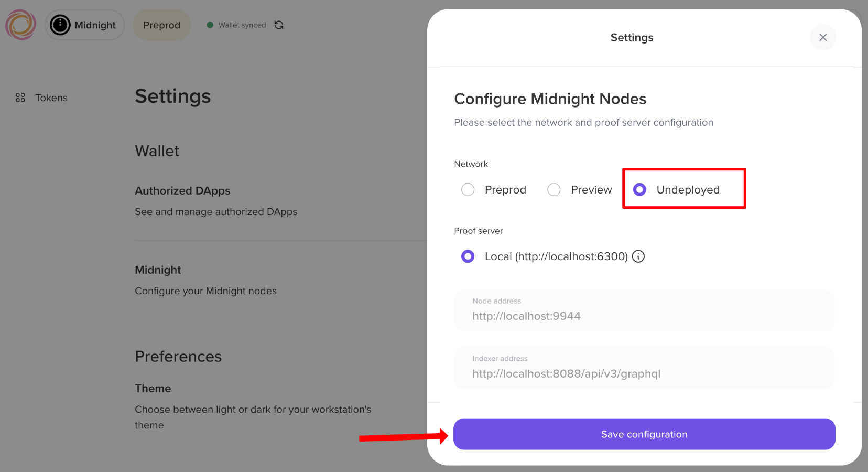Select the Undeployed network radio button

640,189
